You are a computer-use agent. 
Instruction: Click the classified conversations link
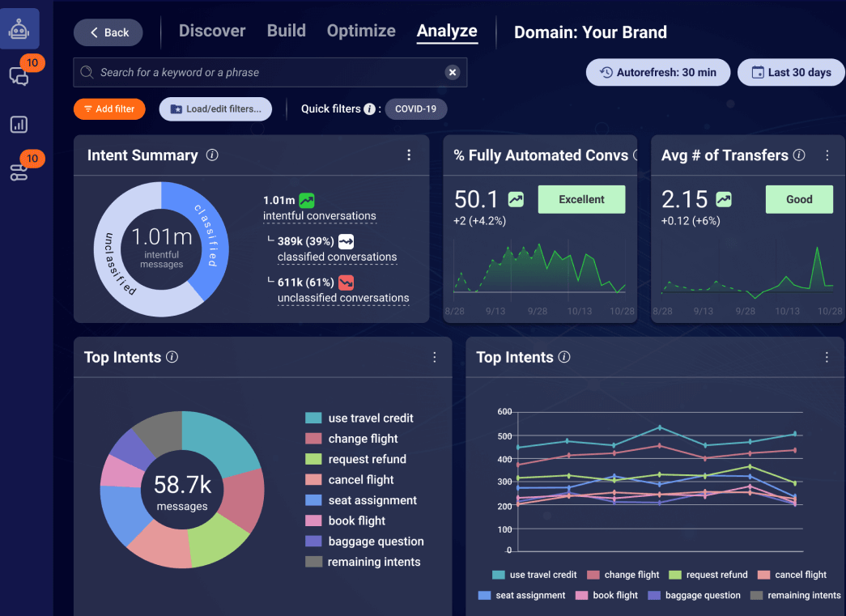click(337, 257)
